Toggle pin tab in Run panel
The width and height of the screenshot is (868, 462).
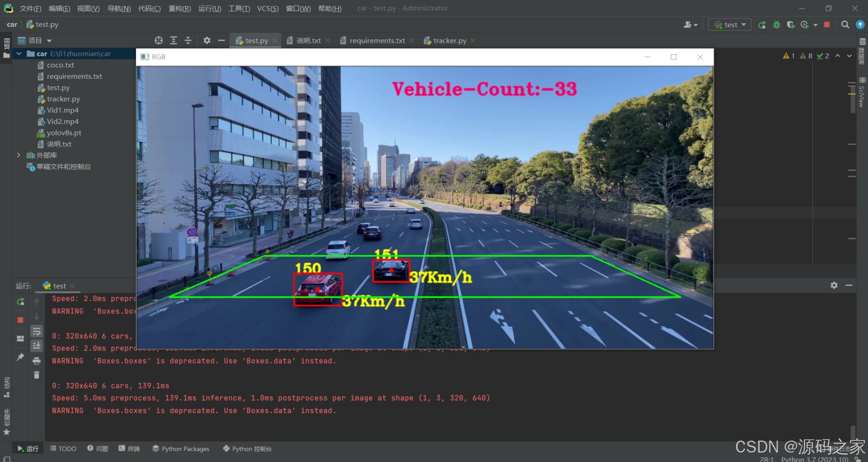coord(20,357)
